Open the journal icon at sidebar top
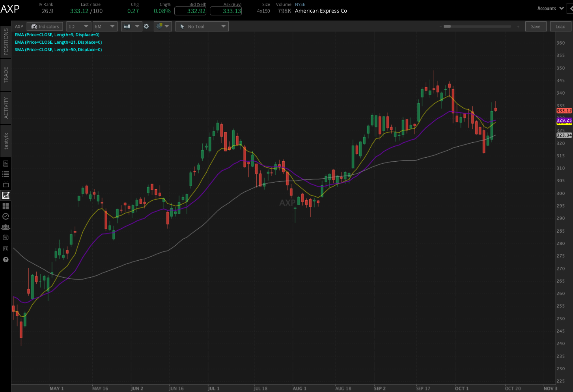This screenshot has height=392, width=573. click(6, 163)
